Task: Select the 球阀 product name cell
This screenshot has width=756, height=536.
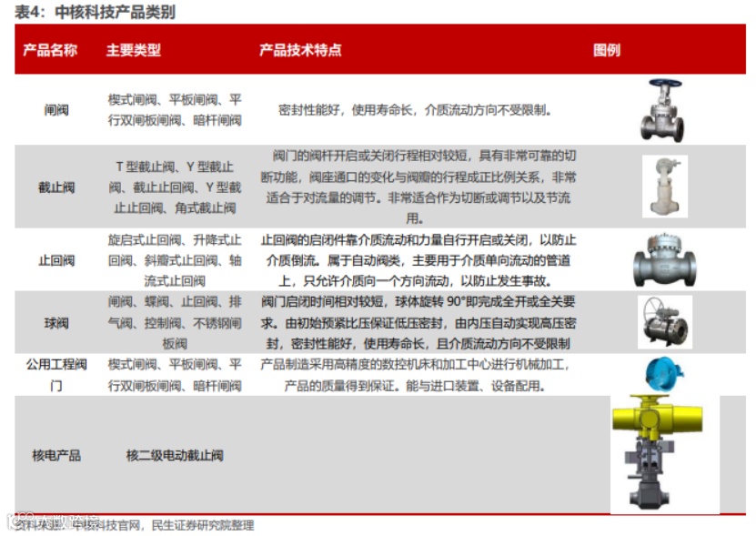Action: tap(56, 323)
